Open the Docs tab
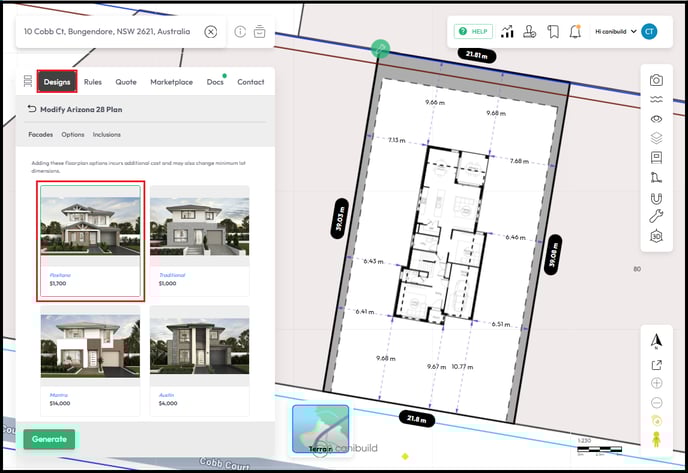 point(215,82)
